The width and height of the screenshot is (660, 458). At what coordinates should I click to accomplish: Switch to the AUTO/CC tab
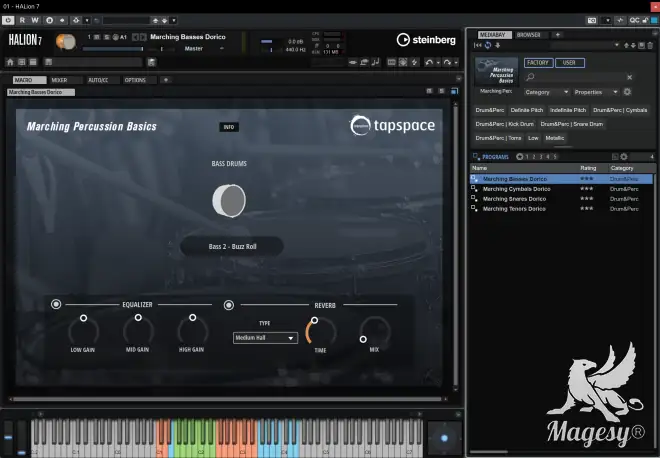click(102, 80)
